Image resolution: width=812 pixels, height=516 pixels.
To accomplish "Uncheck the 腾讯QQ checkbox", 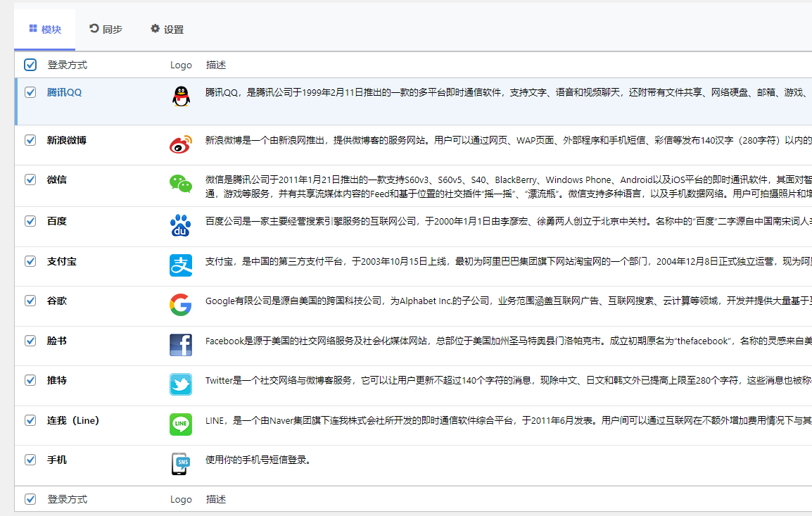I will [30, 92].
